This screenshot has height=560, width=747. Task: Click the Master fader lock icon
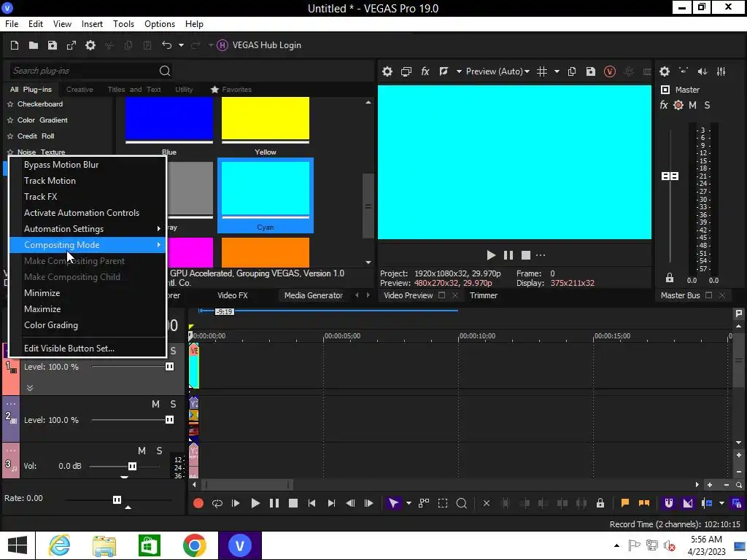click(670, 278)
